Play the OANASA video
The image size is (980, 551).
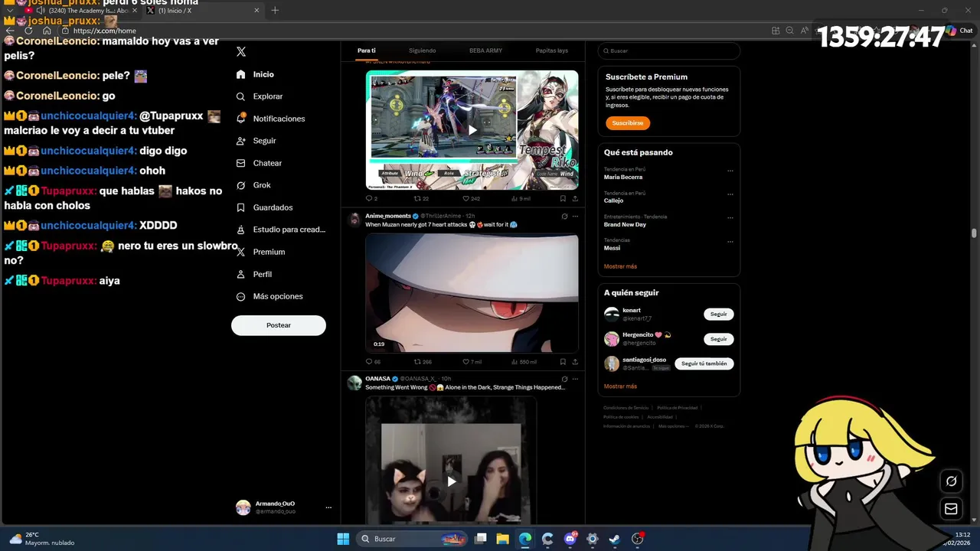coord(451,481)
